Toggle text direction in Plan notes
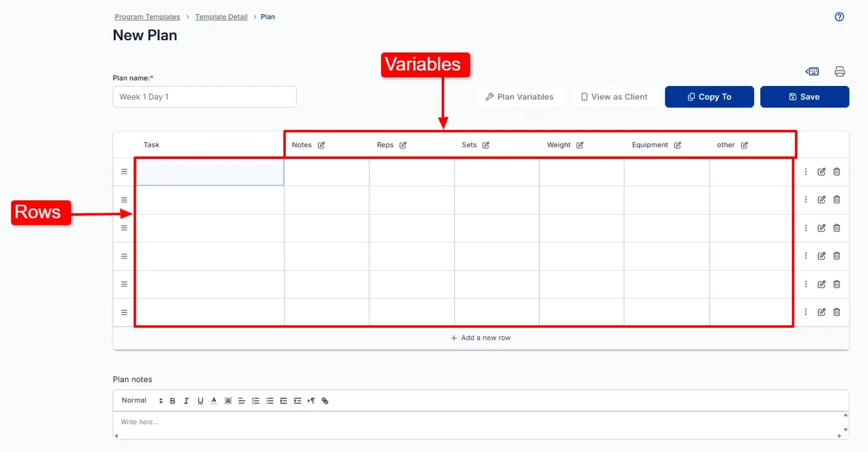 [x=311, y=401]
